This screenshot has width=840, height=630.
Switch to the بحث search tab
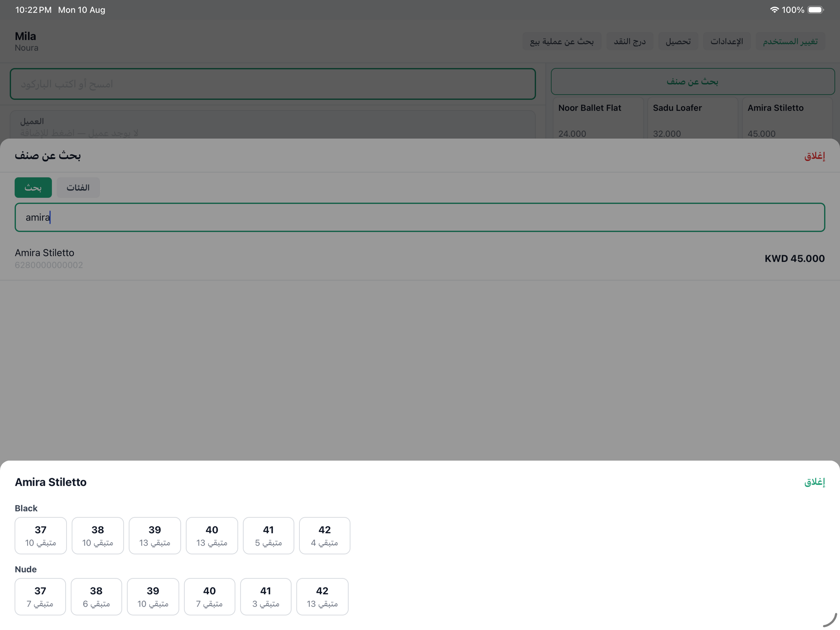coord(33,187)
